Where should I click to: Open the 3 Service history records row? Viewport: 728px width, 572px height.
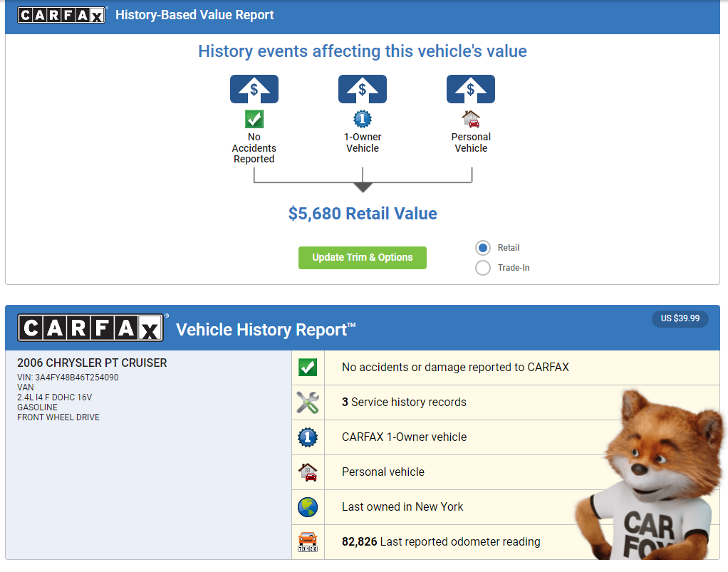(x=404, y=402)
